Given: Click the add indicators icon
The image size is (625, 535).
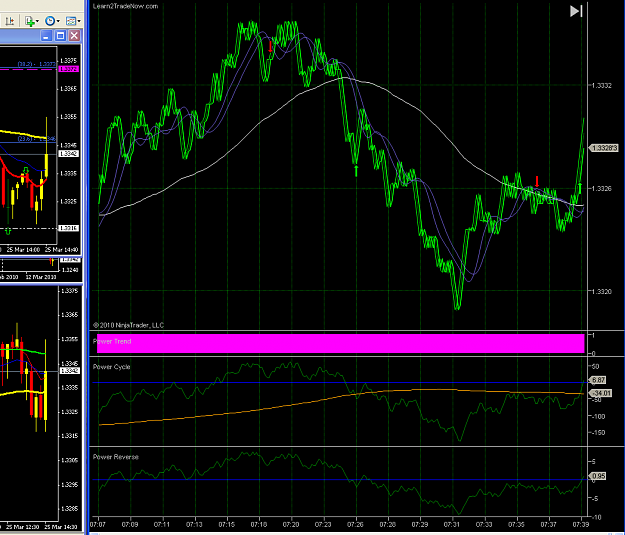Looking at the screenshot, I should tap(29, 21).
